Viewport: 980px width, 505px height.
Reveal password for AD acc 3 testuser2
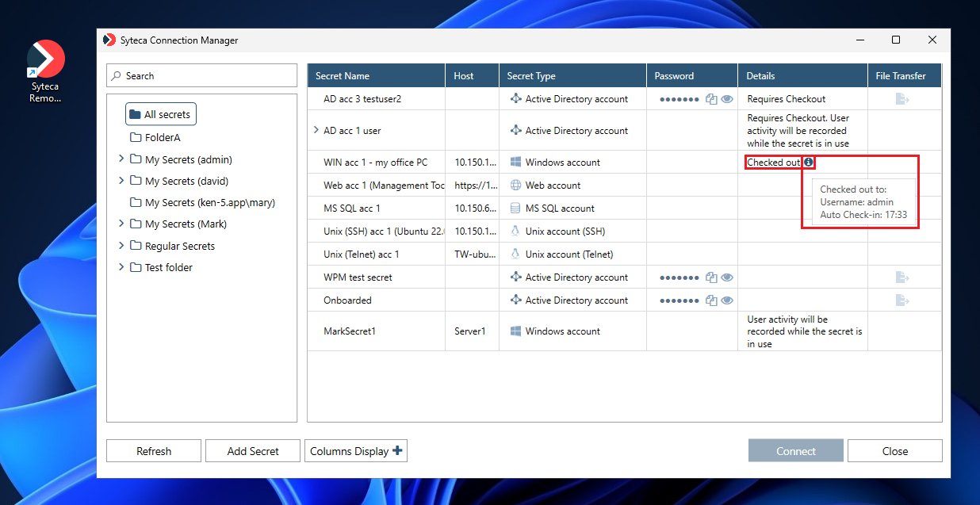[726, 99]
